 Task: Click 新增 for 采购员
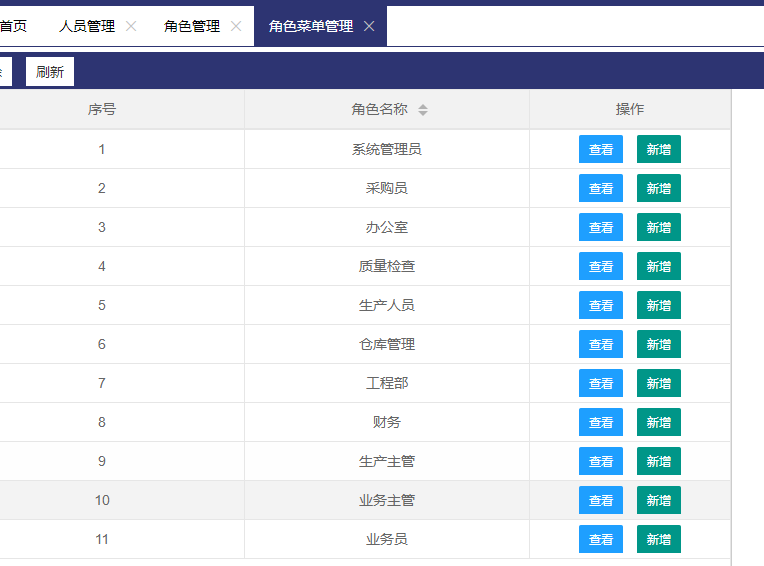(x=659, y=188)
